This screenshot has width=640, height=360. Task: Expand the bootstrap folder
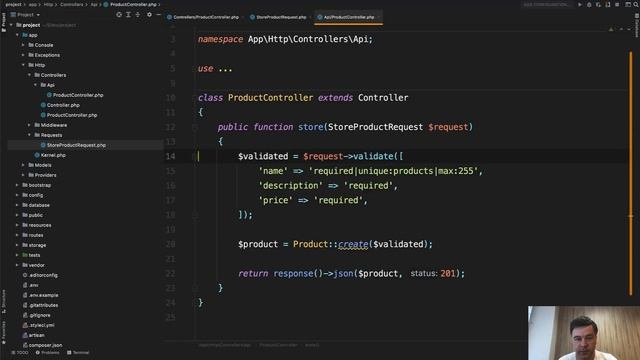pyautogui.click(x=17, y=185)
